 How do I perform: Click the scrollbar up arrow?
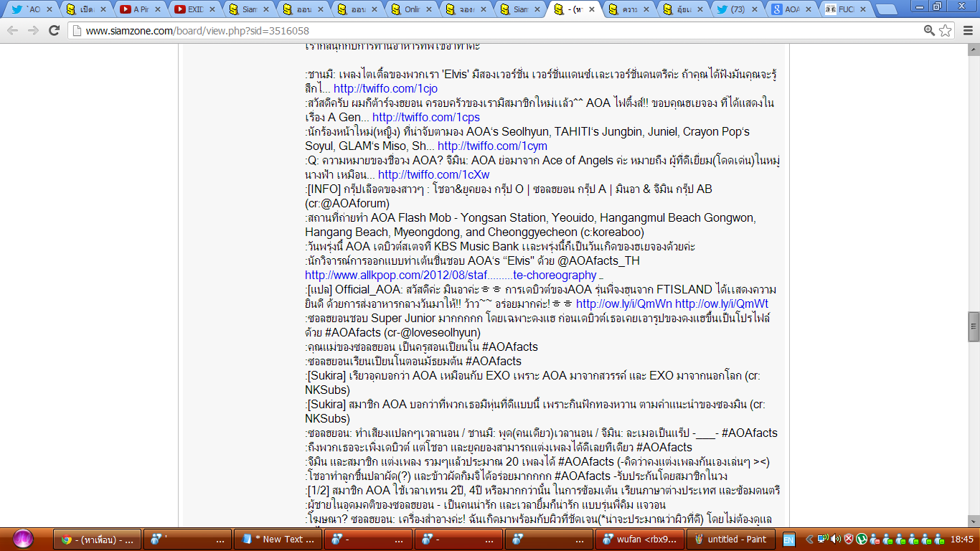point(974,50)
